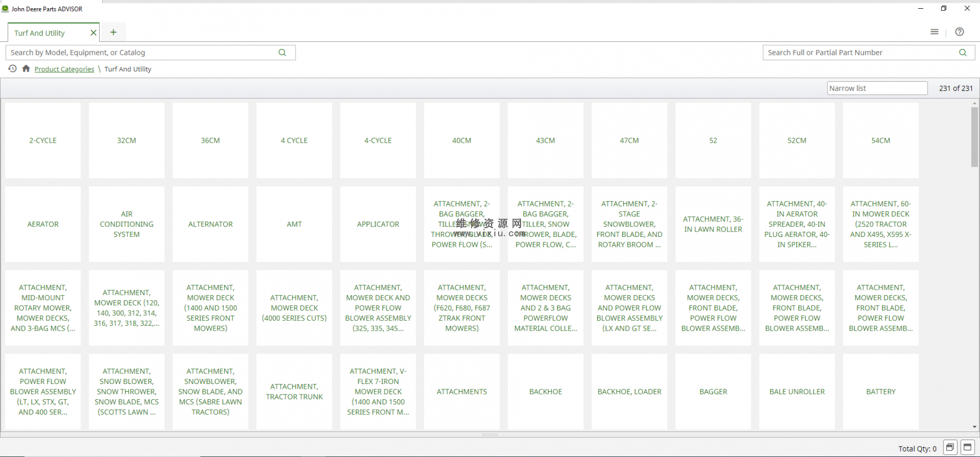Click the history clock icon in breadcrumb
Screen dimensions: 980x457
(12, 69)
